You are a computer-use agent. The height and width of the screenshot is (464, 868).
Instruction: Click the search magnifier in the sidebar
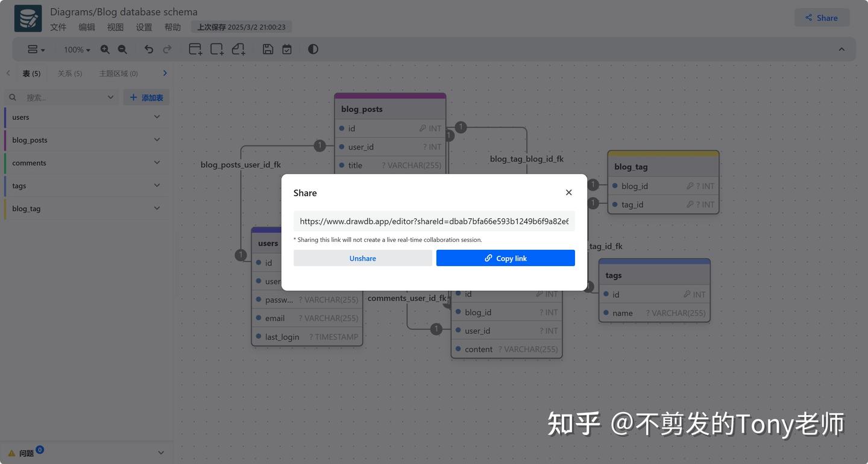tap(13, 97)
